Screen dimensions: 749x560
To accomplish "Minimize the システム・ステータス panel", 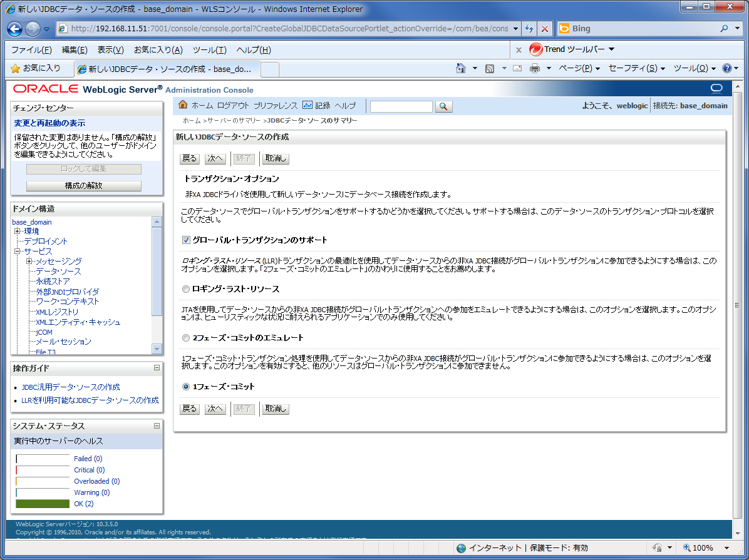I will point(157,425).
